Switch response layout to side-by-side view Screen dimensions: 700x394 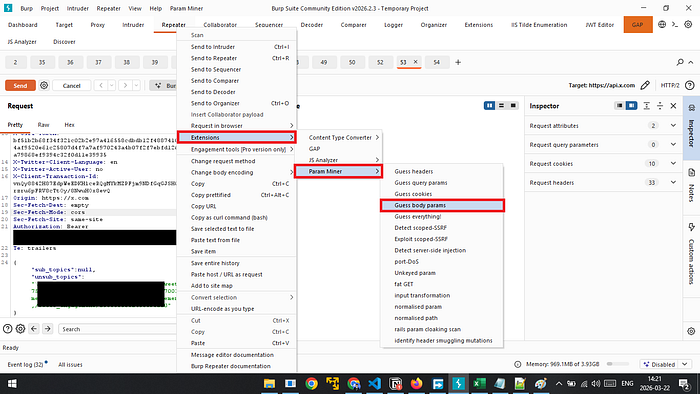(x=489, y=105)
